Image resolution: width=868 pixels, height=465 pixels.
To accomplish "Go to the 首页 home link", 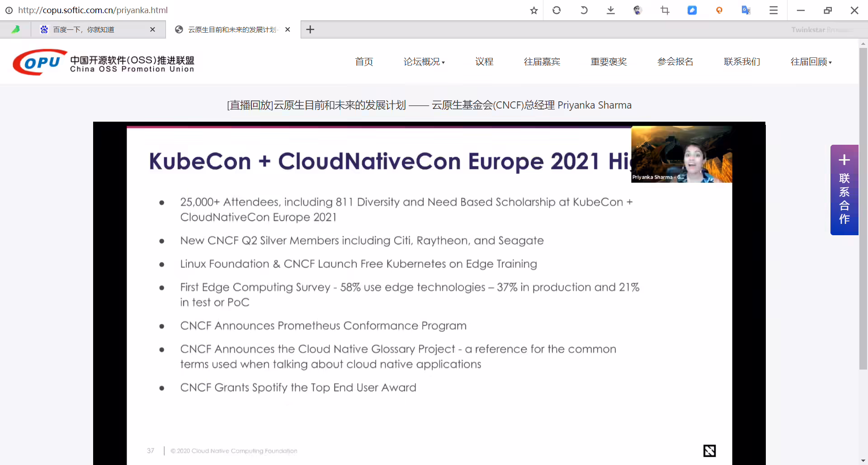I will (x=364, y=62).
